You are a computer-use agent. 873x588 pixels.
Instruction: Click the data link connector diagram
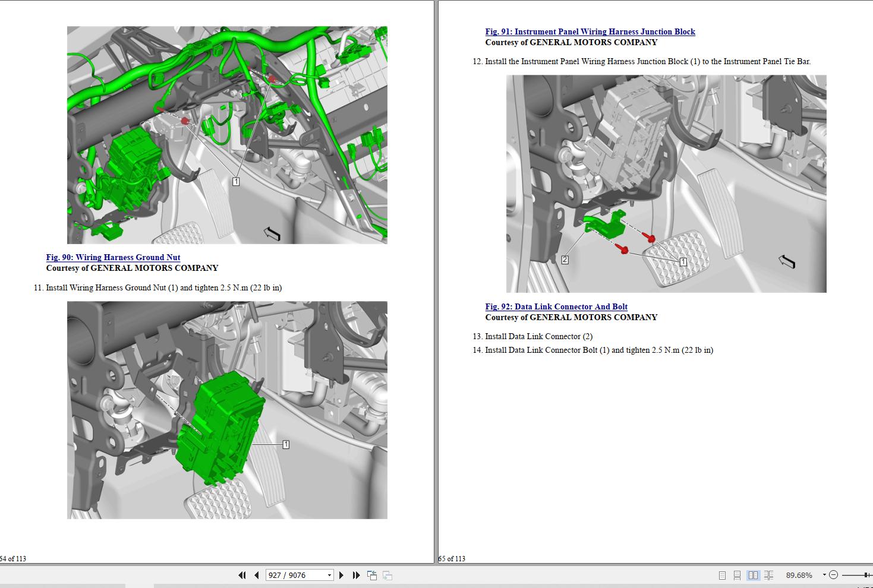[x=666, y=184]
